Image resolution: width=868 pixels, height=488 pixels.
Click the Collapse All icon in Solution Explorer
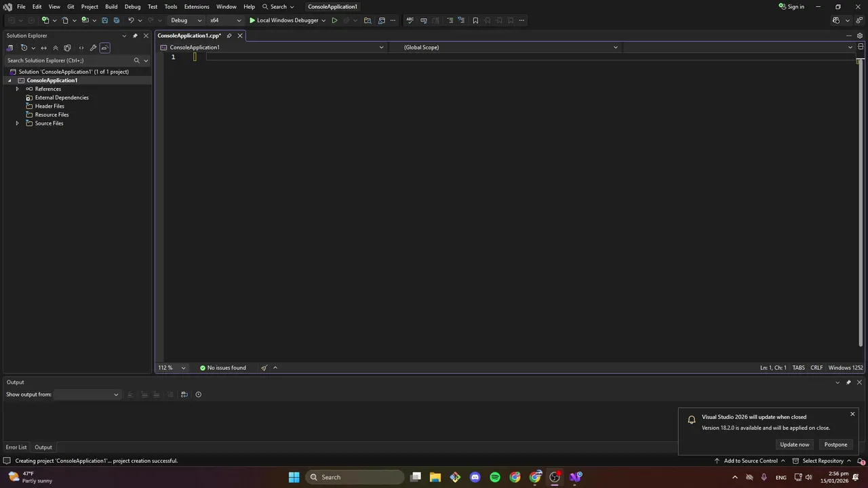click(x=56, y=48)
